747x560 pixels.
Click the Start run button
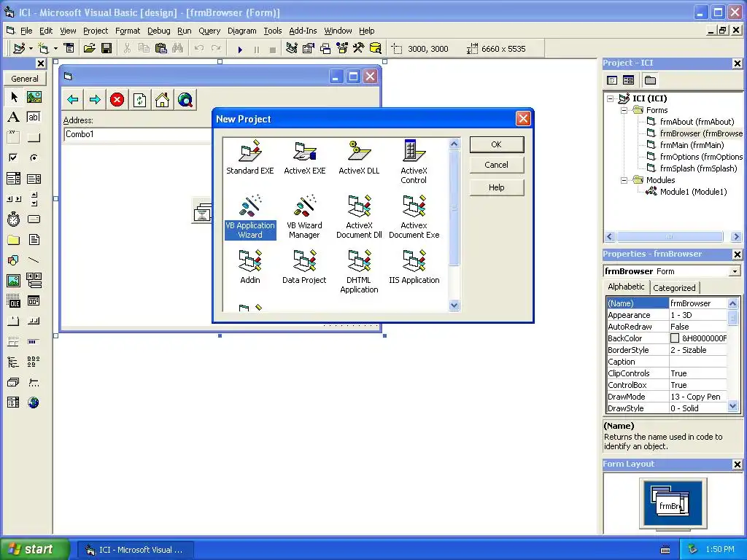click(240, 49)
